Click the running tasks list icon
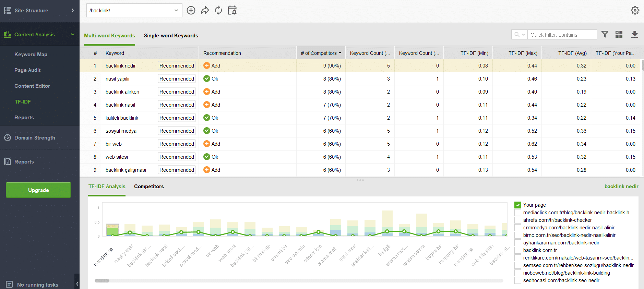 (9, 284)
